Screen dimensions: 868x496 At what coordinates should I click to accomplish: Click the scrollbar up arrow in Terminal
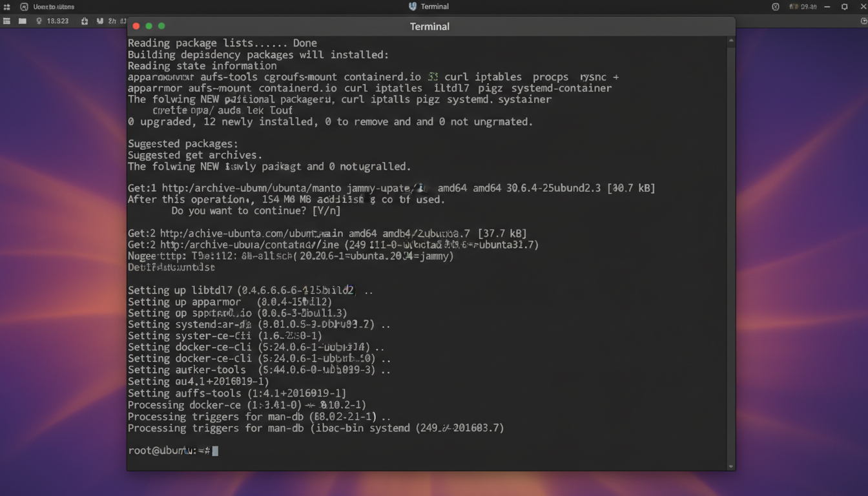(730, 41)
